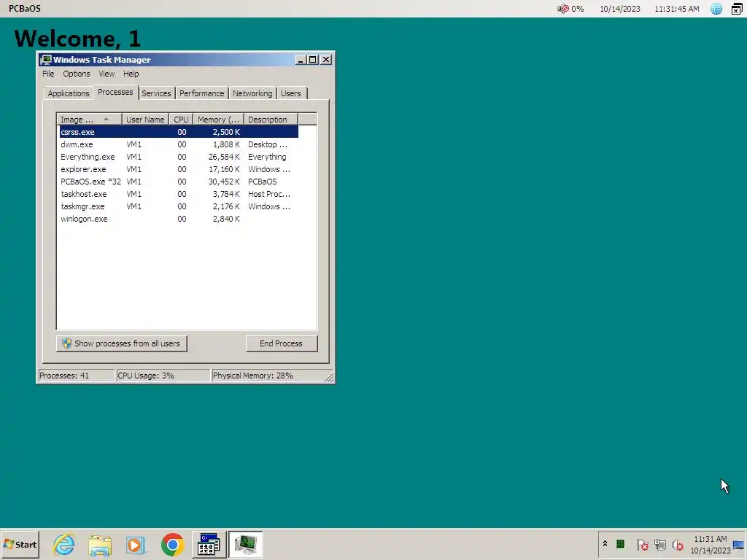
Task: Select the explorer.exe process
Action: point(179,169)
